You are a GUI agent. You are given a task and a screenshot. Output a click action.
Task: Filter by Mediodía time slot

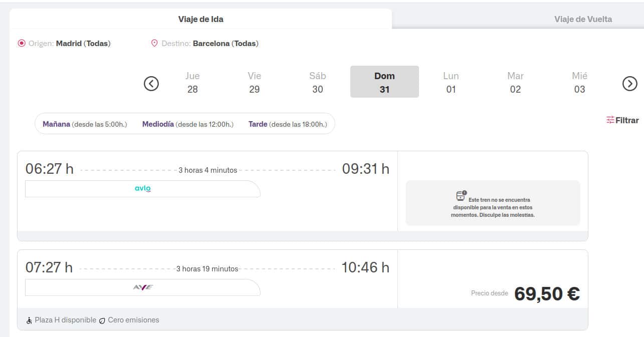[x=188, y=124]
